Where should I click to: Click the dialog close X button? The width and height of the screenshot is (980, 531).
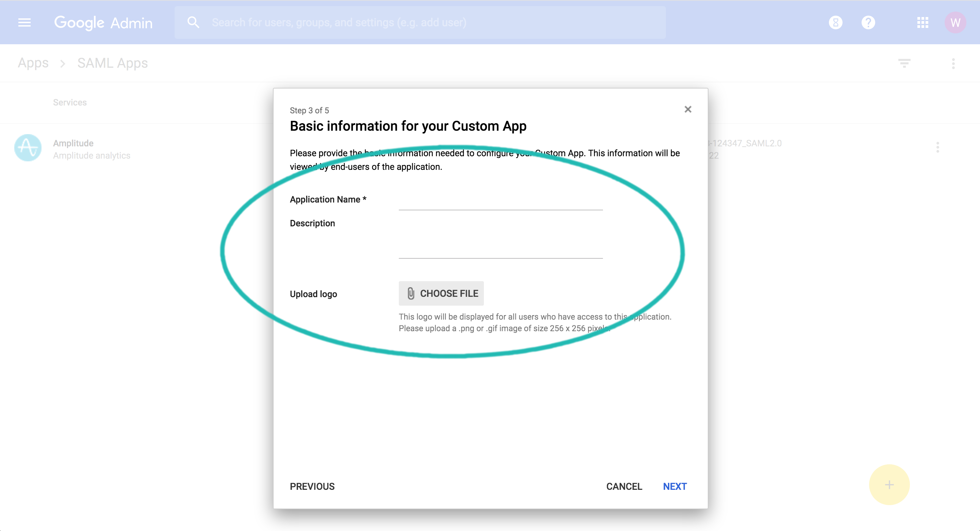point(688,109)
